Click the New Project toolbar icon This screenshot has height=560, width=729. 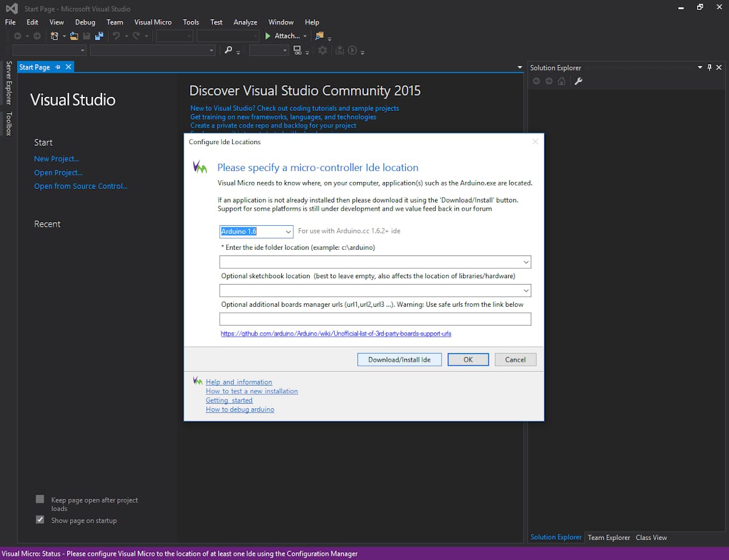click(54, 36)
